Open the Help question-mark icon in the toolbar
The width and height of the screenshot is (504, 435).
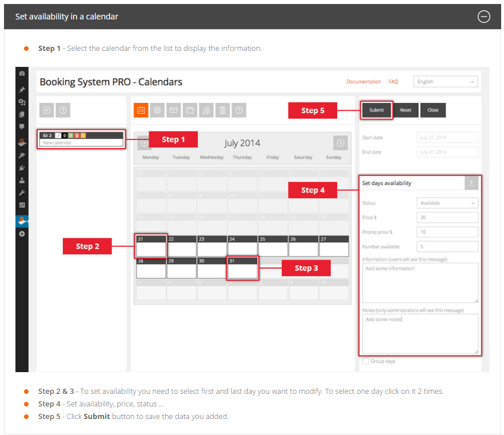[x=238, y=110]
